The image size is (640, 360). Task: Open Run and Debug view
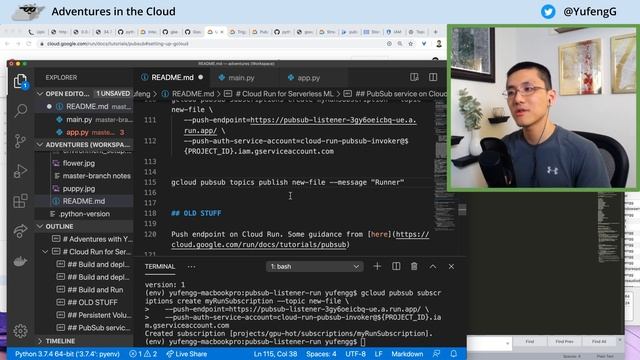[20, 171]
